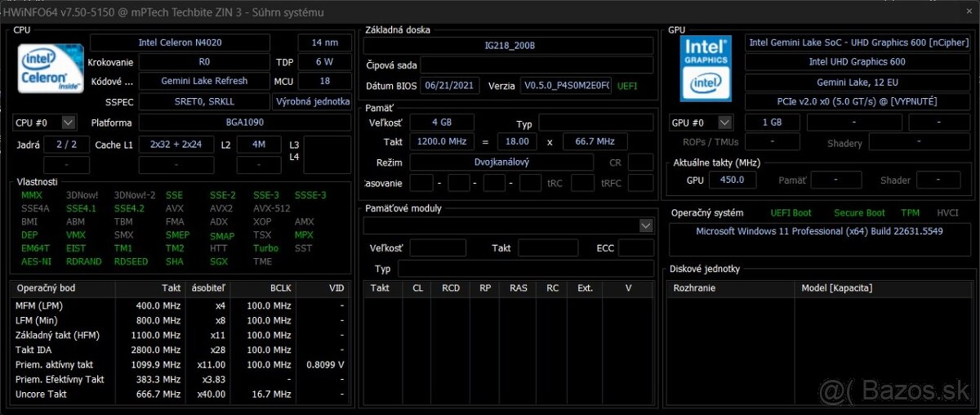Image resolution: width=980 pixels, height=415 pixels.
Task: Click the BIOS date 06/21/2021 field
Action: pos(450,86)
